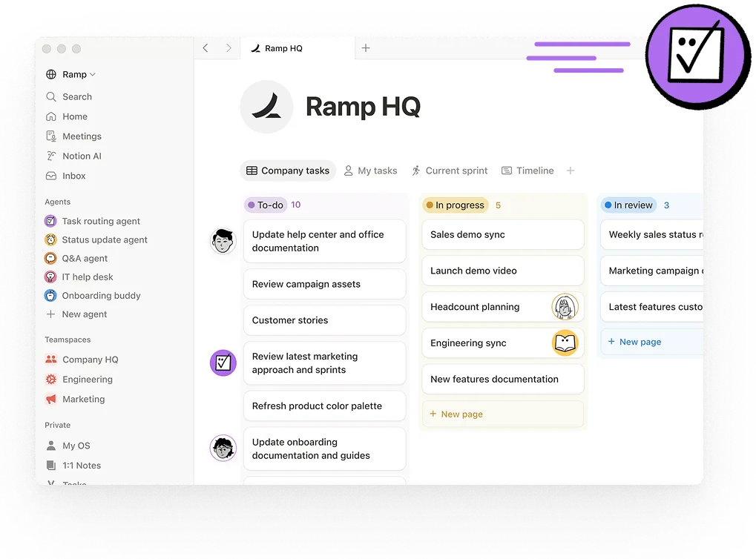Click avatar on Headcount planning card

(x=565, y=307)
